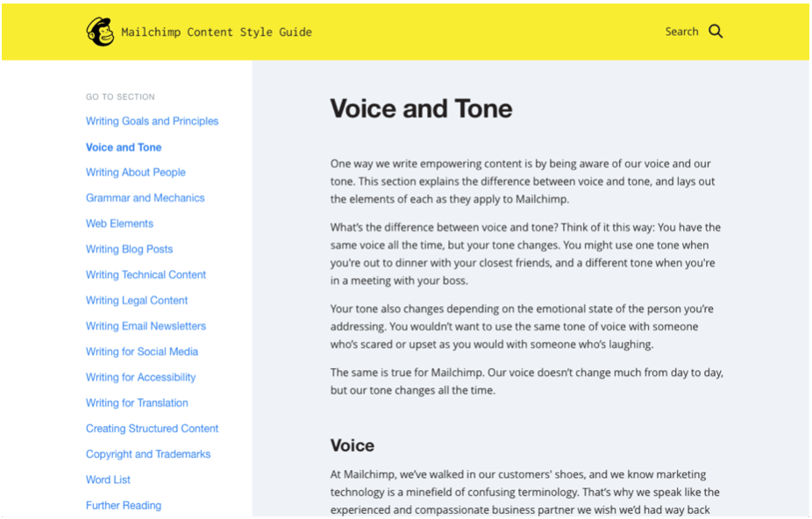The width and height of the screenshot is (812, 519).
Task: Click the Mailchimp monkey logo icon
Action: pos(100,32)
